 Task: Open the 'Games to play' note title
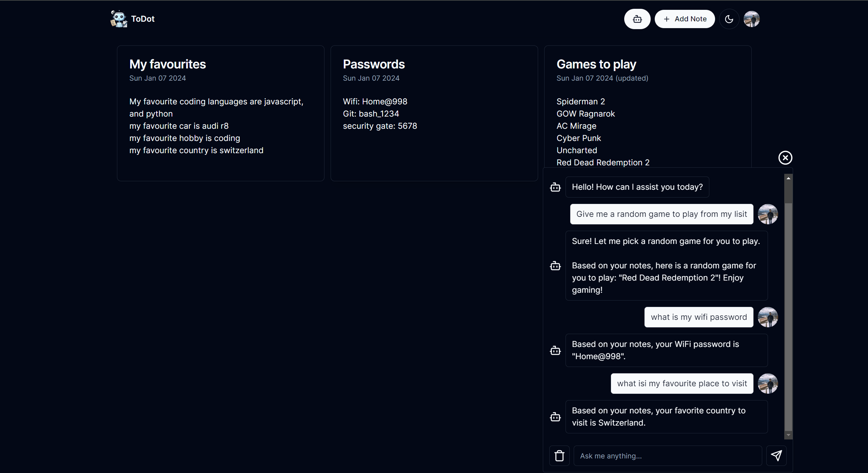(x=596, y=64)
